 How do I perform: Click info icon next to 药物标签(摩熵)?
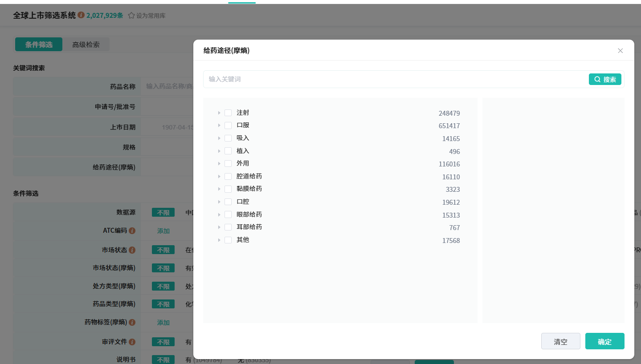point(132,322)
